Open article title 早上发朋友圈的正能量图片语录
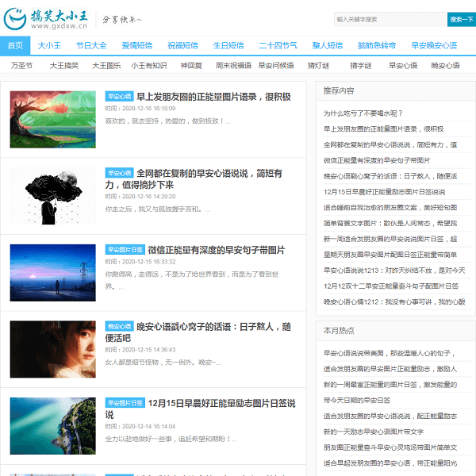Screen dimensions: 476x476 point(213,97)
